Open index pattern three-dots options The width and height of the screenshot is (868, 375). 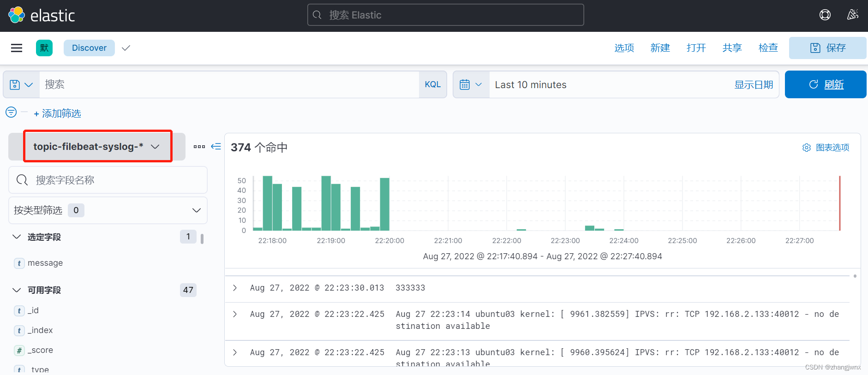tap(199, 147)
